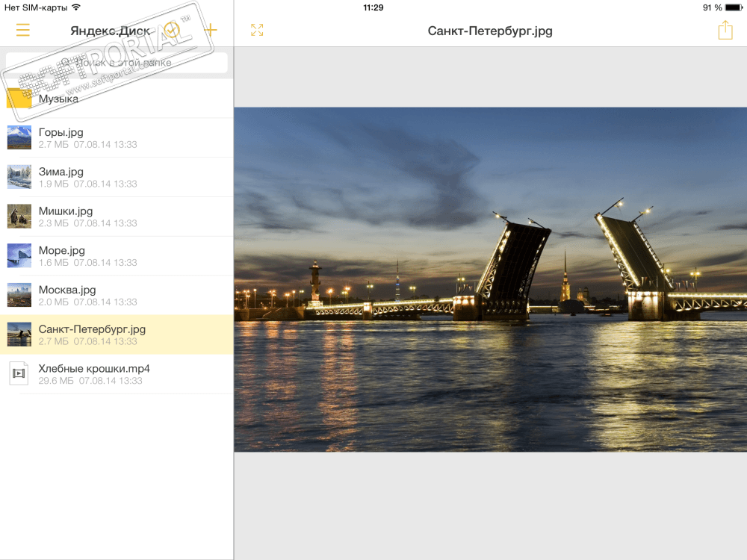The height and width of the screenshot is (560, 747).
Task: Select Горы.jpg file row
Action: 117,137
